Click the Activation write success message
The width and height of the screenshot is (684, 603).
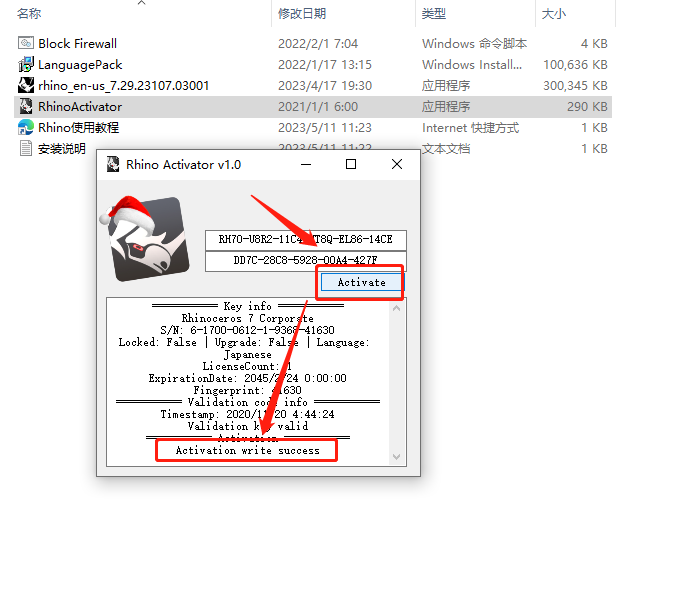click(247, 450)
